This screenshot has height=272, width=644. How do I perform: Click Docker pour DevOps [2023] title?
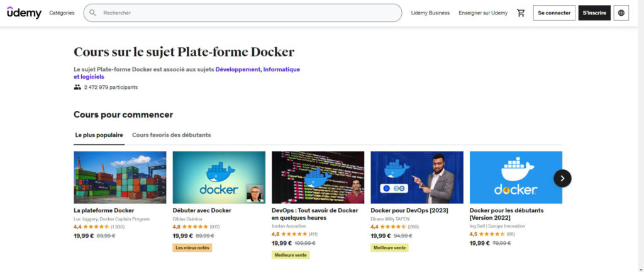409,210
